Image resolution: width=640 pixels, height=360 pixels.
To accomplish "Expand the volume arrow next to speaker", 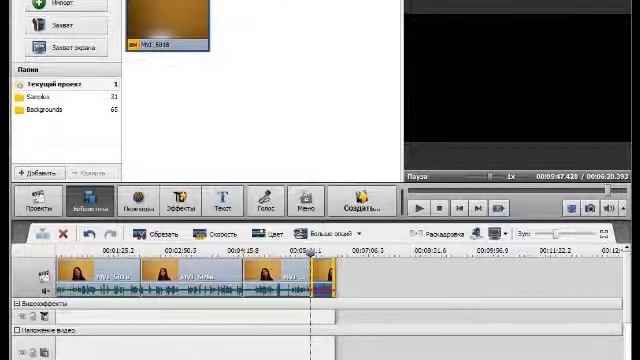I will coord(623,209).
